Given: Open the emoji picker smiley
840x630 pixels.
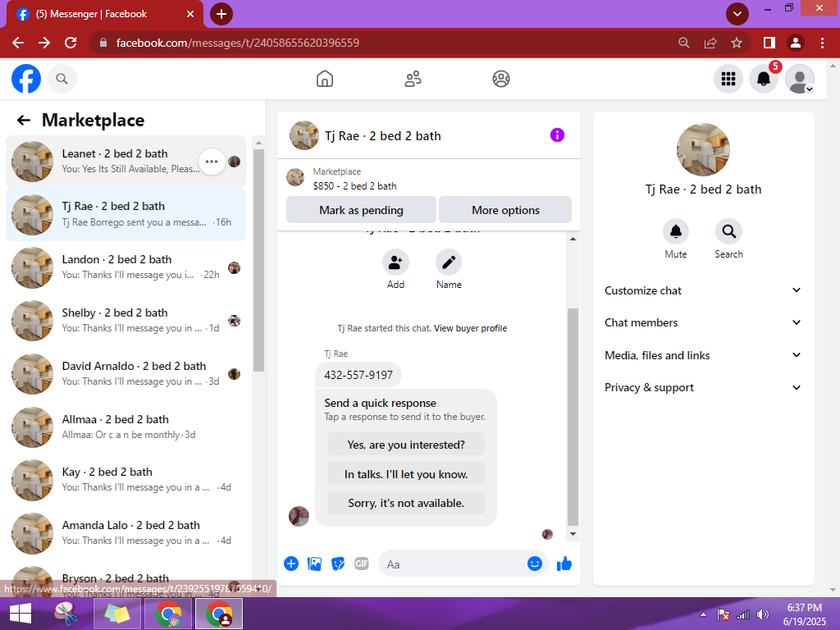Looking at the screenshot, I should click(x=535, y=564).
